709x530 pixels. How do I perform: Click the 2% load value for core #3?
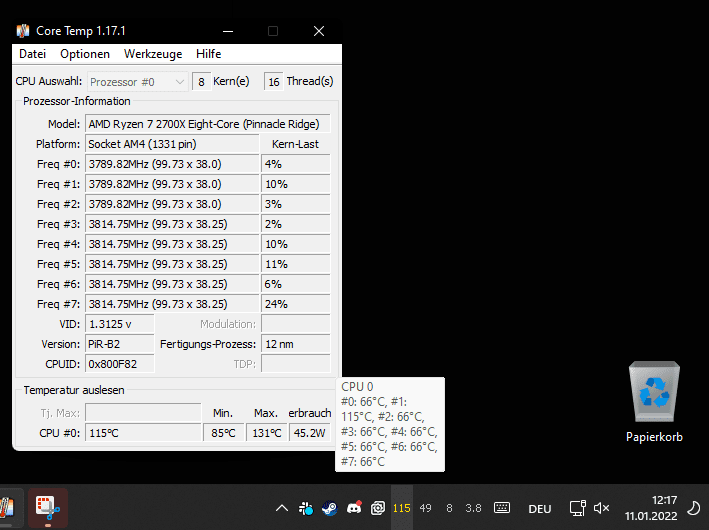[296, 224]
